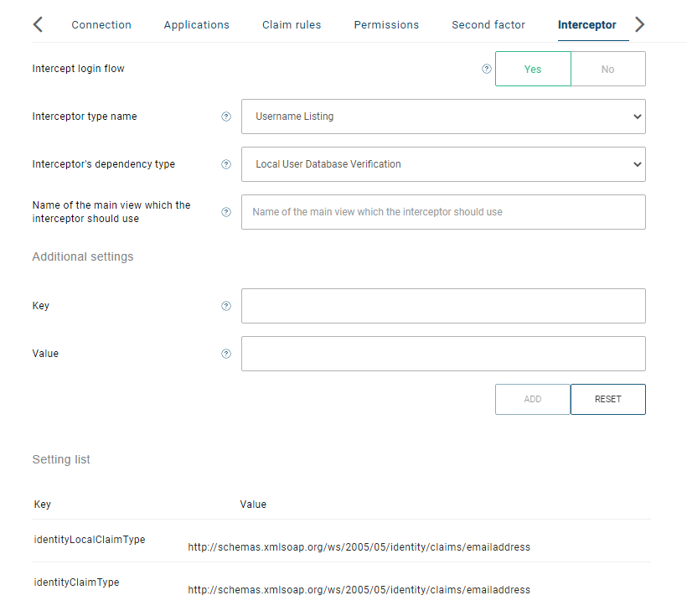Click the help icon beside main view name field
687x616 pixels.
tap(226, 212)
